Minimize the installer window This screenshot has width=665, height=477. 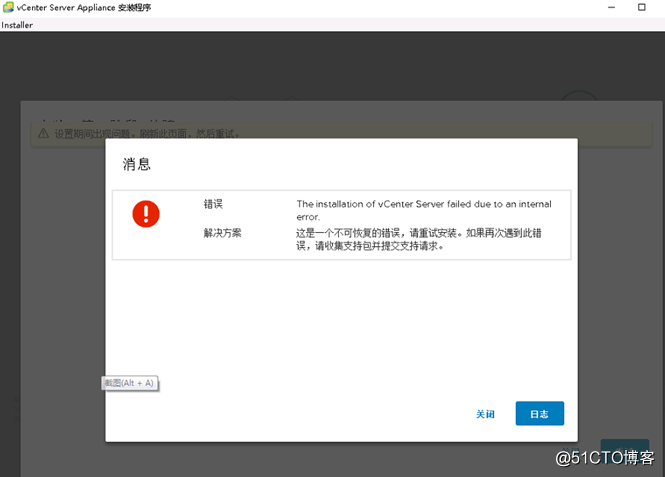611,7
